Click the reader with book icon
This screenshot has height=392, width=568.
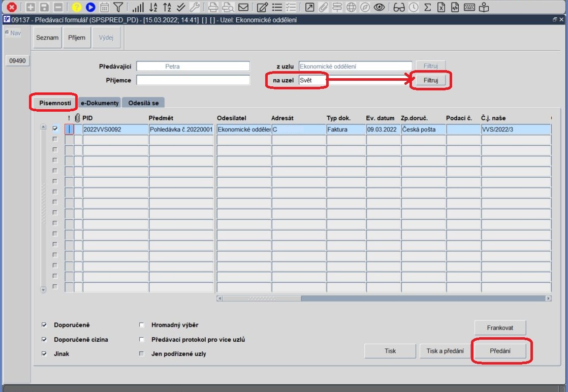pos(484,7)
